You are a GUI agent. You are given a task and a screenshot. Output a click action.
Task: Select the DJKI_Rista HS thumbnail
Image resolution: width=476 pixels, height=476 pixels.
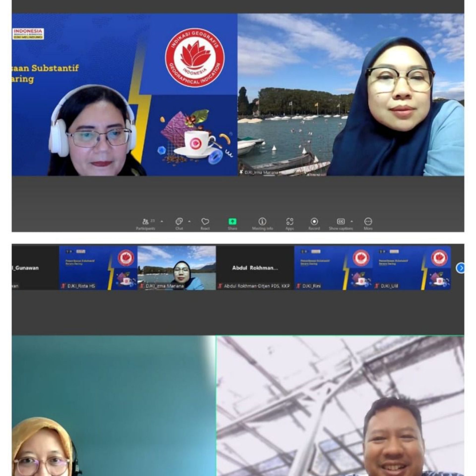[x=98, y=268]
